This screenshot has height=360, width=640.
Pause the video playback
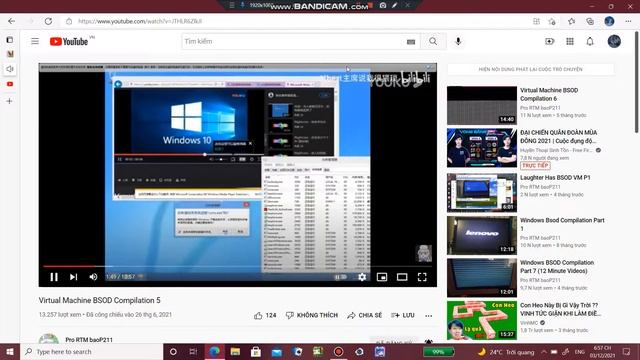click(54, 277)
